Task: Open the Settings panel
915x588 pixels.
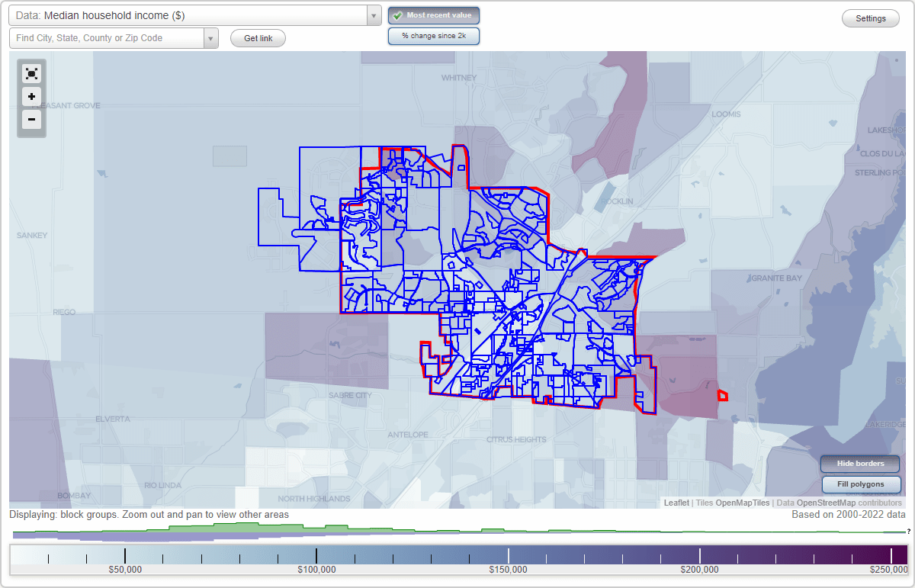Action: 870,18
